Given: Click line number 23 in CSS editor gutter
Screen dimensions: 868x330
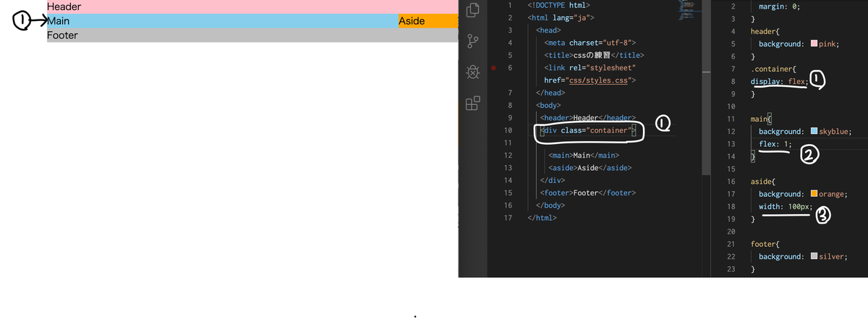Looking at the screenshot, I should [x=731, y=269].
